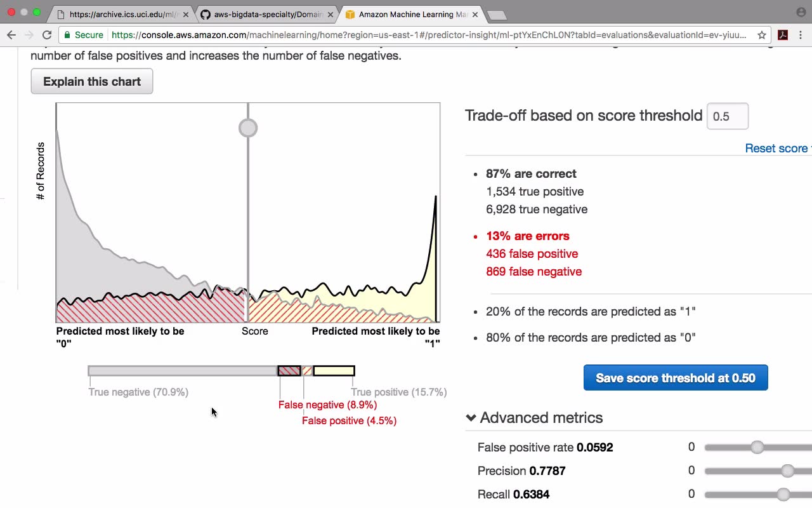Click the 'Recall 0.6384' metric
This screenshot has height=508, width=812.
(x=514, y=495)
